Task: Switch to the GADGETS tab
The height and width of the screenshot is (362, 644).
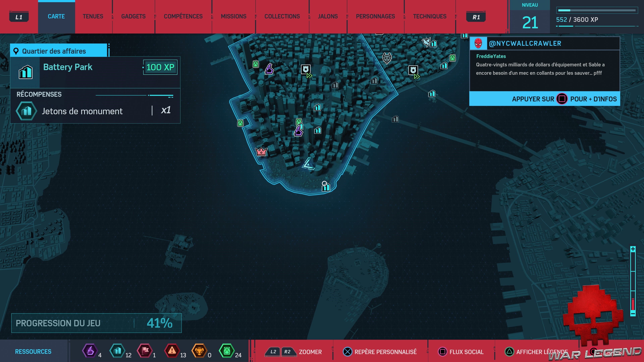Action: [x=133, y=16]
